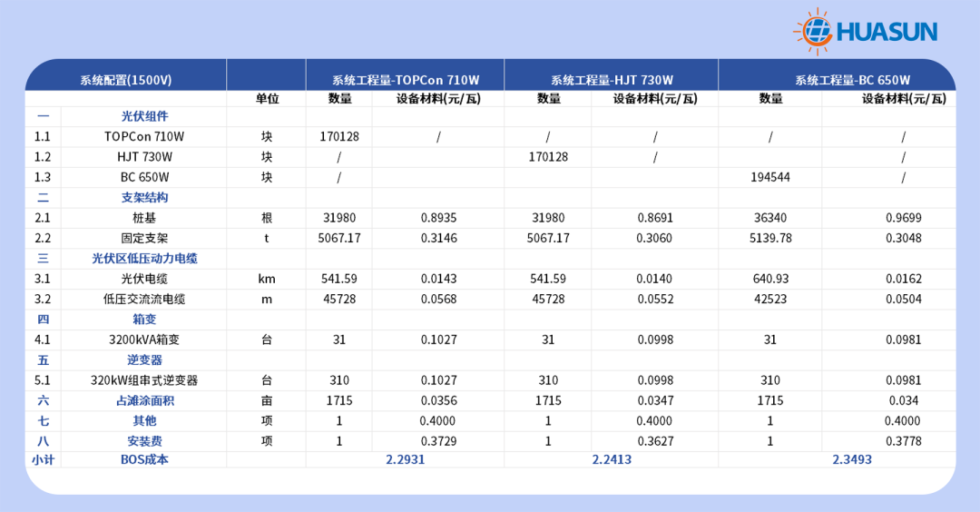Select the 系统配置(1500V) header cell
980x512 pixels.
pos(125,80)
